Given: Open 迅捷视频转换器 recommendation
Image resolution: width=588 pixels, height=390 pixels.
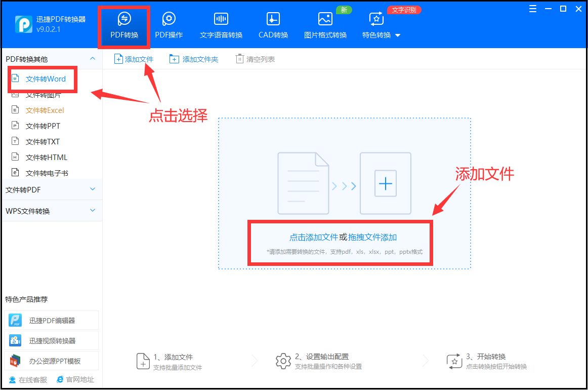Looking at the screenshot, I should click(52, 340).
